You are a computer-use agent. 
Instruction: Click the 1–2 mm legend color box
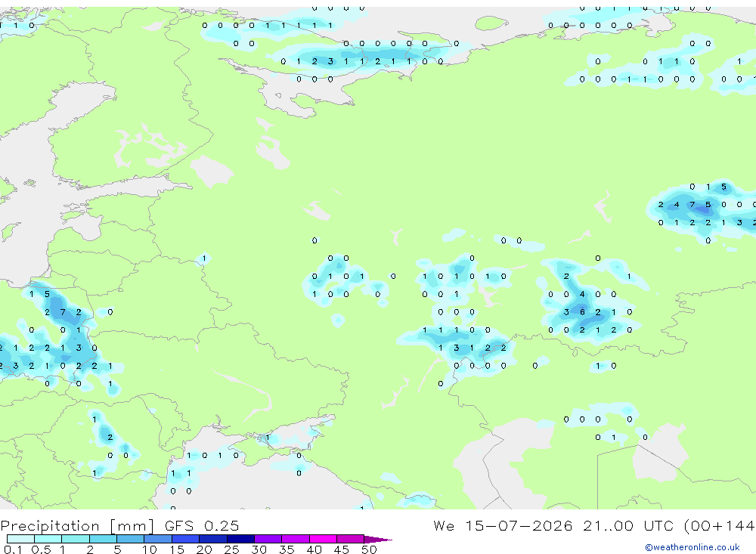coord(76,539)
